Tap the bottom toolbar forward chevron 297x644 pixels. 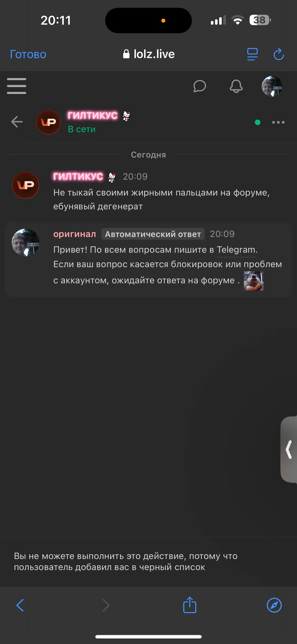click(x=106, y=605)
